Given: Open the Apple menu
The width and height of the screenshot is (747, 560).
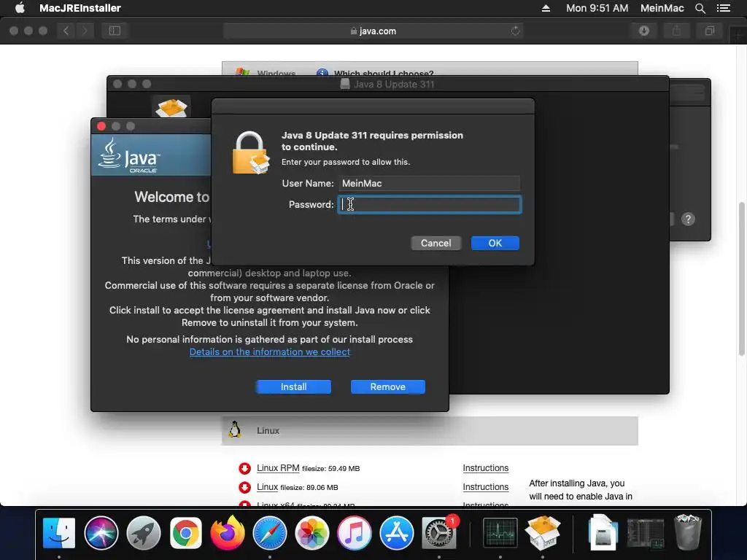Looking at the screenshot, I should pos(20,8).
